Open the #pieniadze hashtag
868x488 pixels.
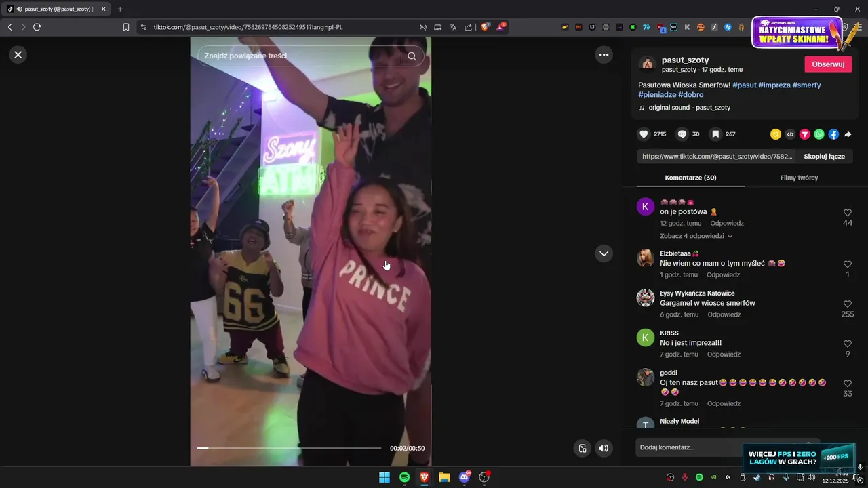coord(657,95)
